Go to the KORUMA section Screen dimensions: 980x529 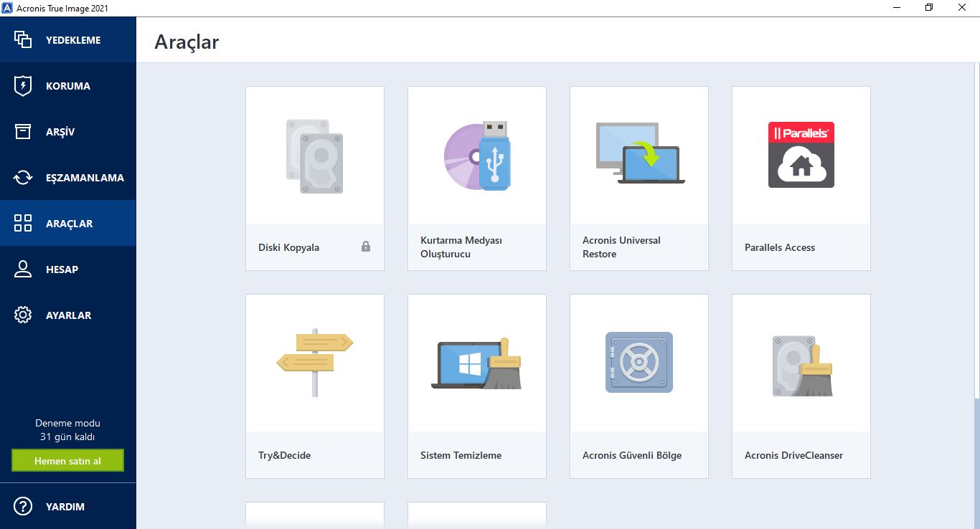[68, 86]
